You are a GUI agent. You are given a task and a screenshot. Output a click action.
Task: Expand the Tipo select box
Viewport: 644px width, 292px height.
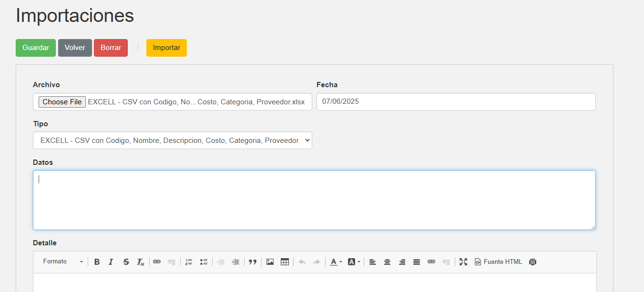coord(172,141)
